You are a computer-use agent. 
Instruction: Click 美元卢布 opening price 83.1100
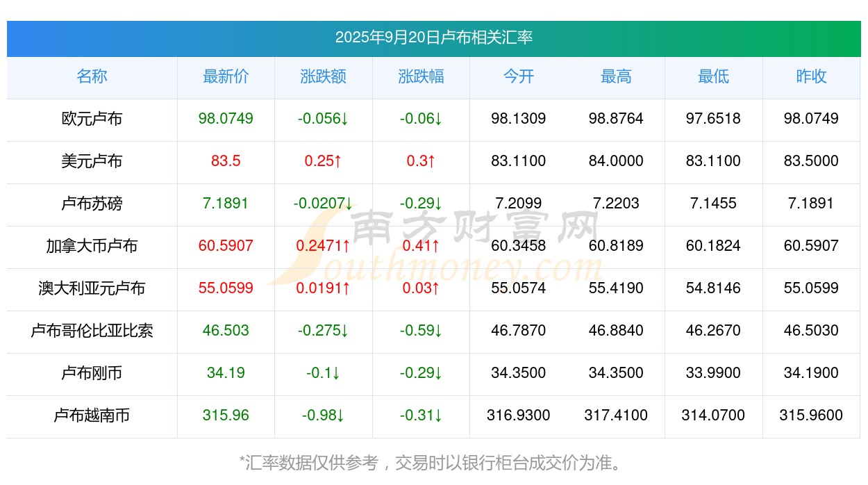519,161
